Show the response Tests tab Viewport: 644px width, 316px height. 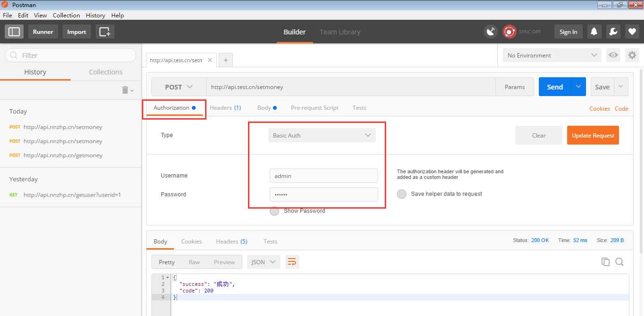(x=270, y=242)
